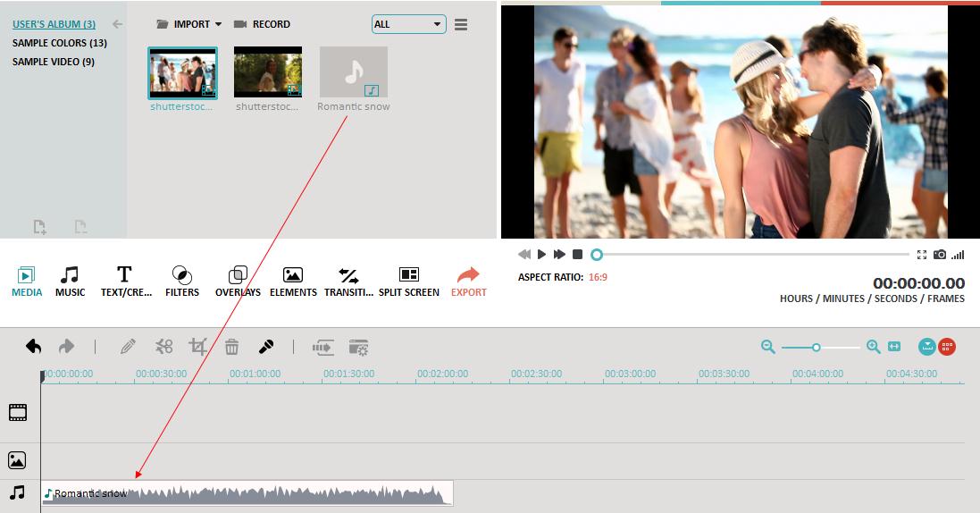Open the IMPORT dropdown menu
The height and width of the screenshot is (513, 980).
pos(188,24)
